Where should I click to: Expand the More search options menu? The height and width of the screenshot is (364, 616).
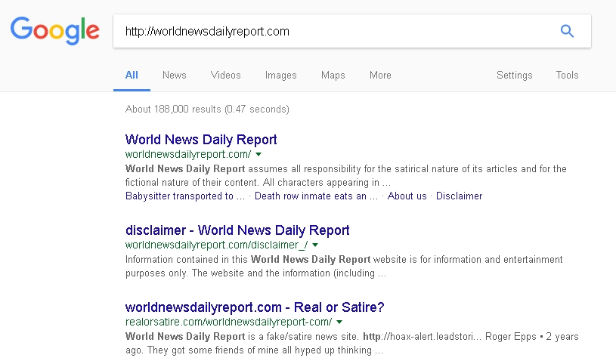tap(380, 75)
